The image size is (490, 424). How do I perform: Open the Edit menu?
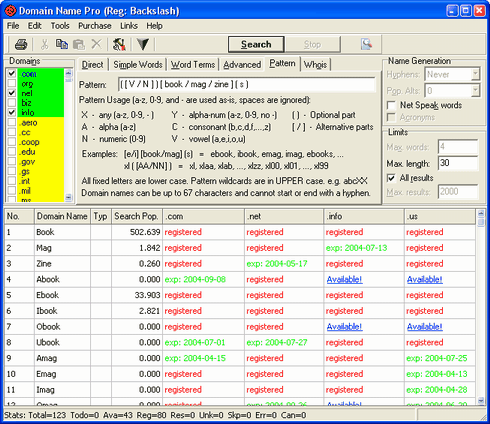[34, 26]
